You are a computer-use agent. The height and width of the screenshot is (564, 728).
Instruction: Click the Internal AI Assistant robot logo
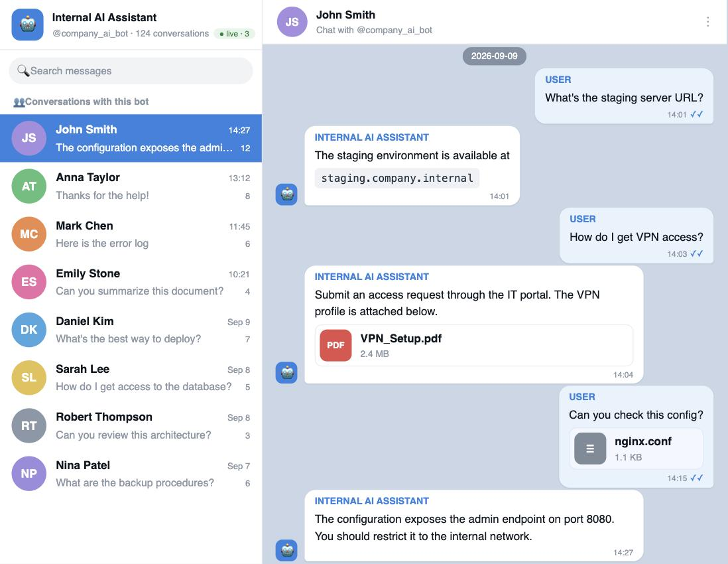[x=27, y=25]
